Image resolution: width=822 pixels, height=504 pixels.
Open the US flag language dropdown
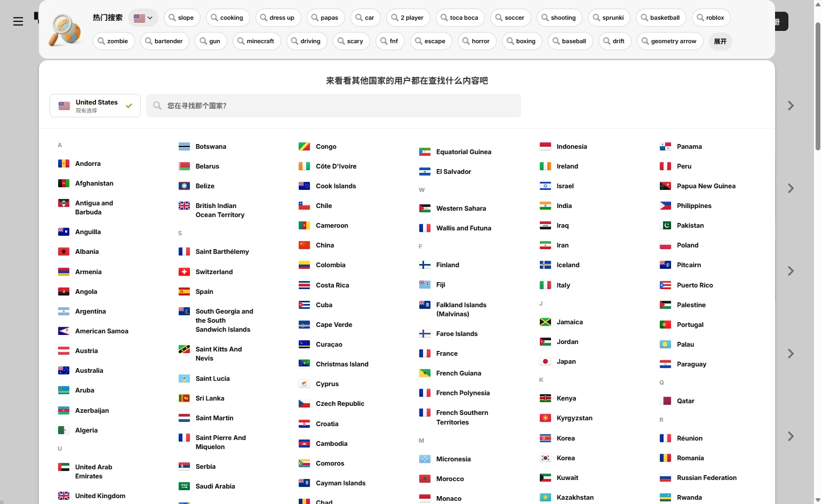(143, 18)
